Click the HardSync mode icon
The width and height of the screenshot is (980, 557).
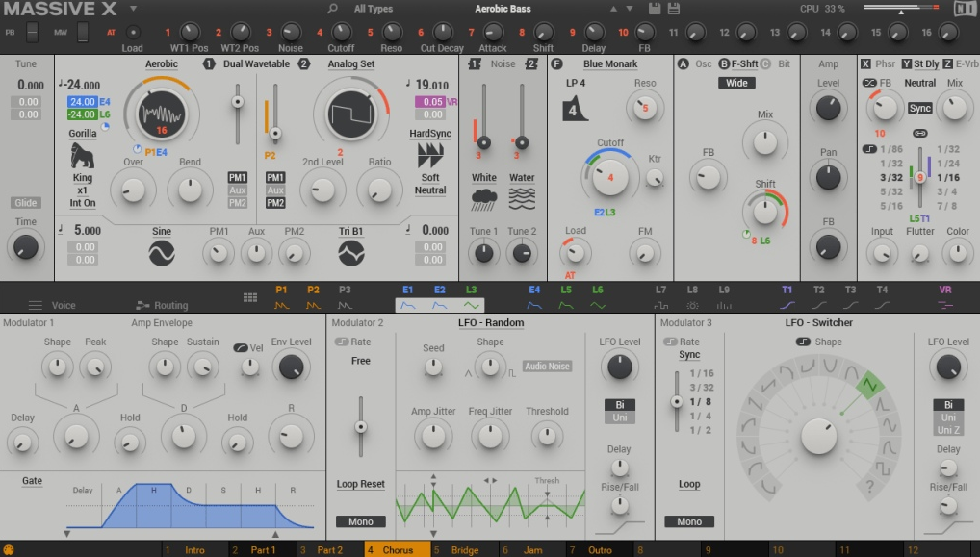pos(429,154)
